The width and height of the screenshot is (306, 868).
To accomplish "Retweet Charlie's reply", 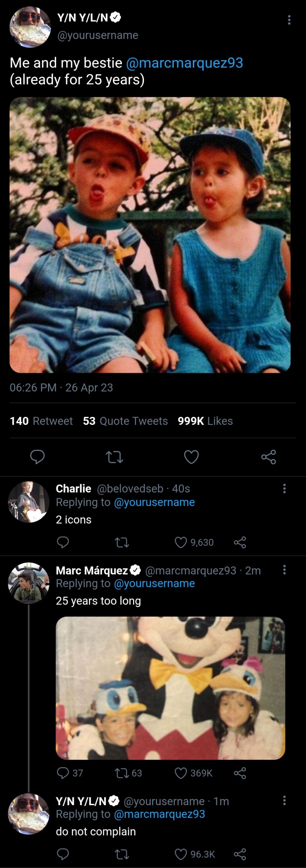I will pos(122,542).
